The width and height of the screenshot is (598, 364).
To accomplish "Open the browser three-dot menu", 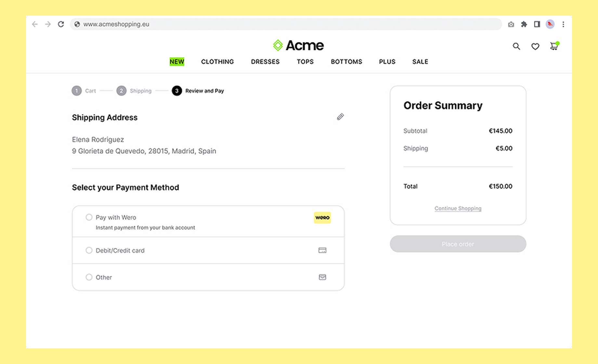I will pyautogui.click(x=563, y=24).
